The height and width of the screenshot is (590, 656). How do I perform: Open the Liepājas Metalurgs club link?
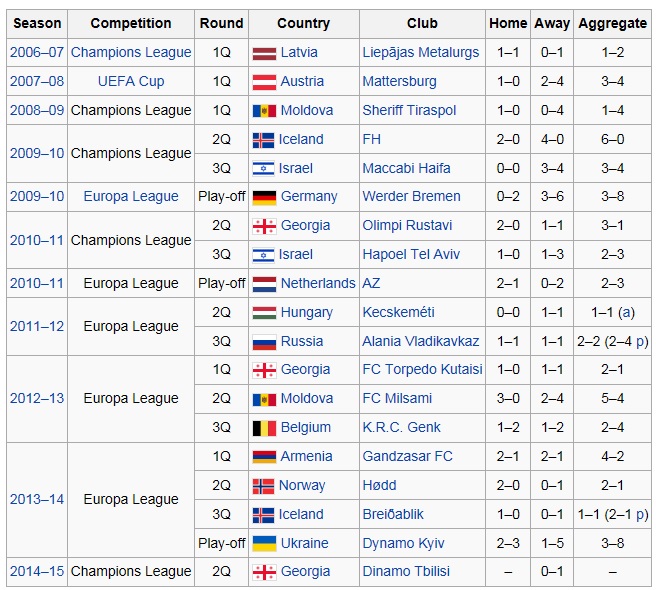421,52
